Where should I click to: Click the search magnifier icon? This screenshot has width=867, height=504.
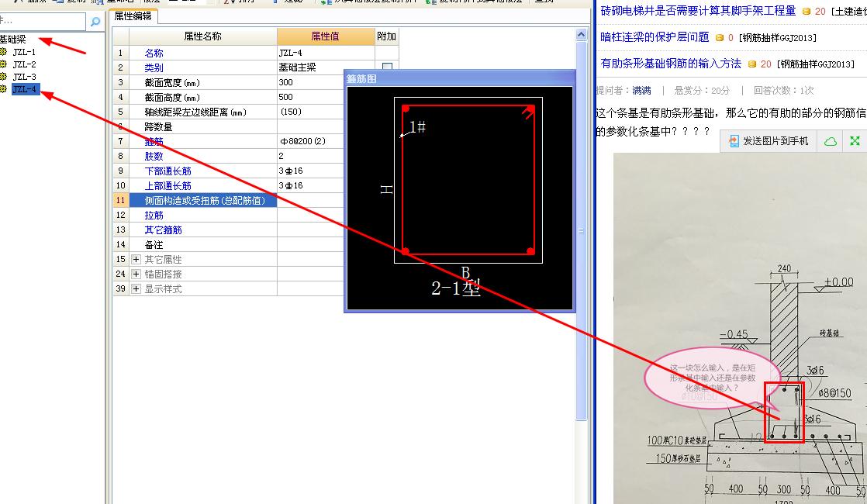pyautogui.click(x=95, y=22)
